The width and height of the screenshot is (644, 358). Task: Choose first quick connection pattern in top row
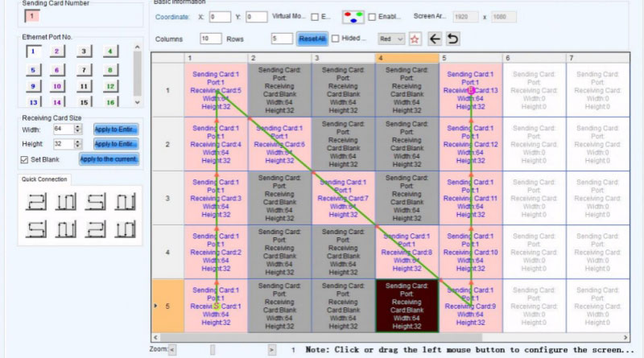pos(36,202)
